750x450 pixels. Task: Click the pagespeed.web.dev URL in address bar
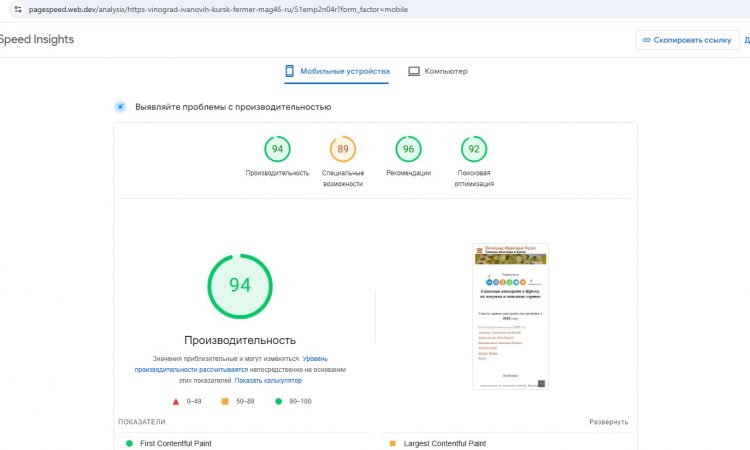[x=218, y=9]
